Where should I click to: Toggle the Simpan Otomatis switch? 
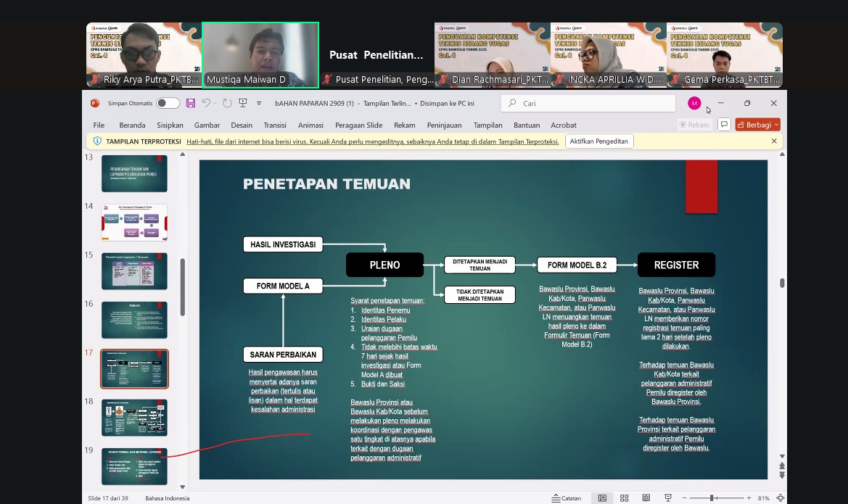pyautogui.click(x=168, y=103)
